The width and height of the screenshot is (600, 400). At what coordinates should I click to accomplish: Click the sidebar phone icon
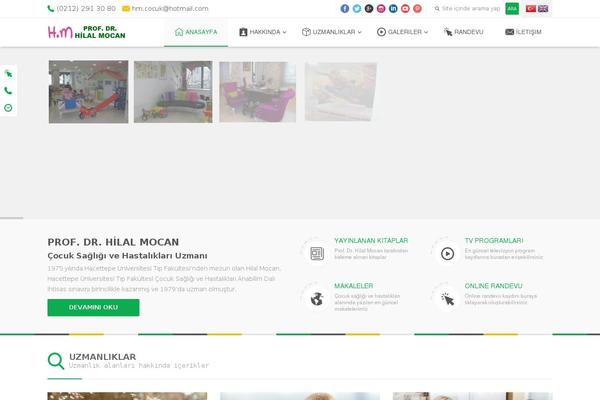(8, 91)
